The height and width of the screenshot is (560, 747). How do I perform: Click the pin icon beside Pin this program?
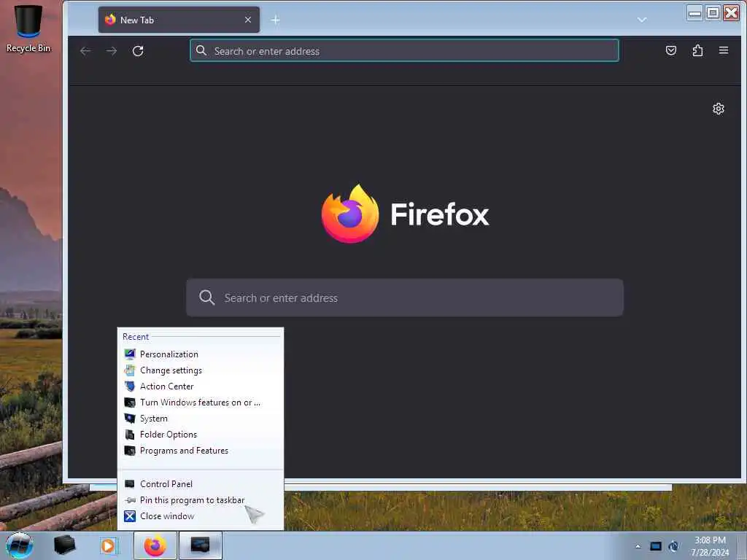[130, 500]
